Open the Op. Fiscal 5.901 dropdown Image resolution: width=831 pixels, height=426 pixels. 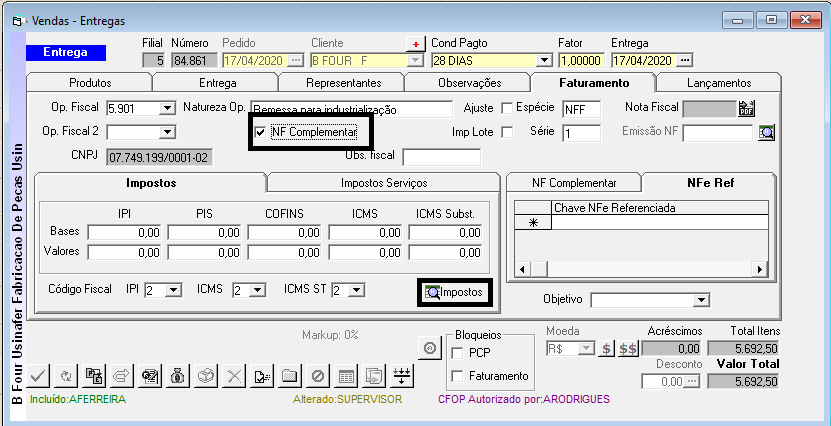pos(166,108)
